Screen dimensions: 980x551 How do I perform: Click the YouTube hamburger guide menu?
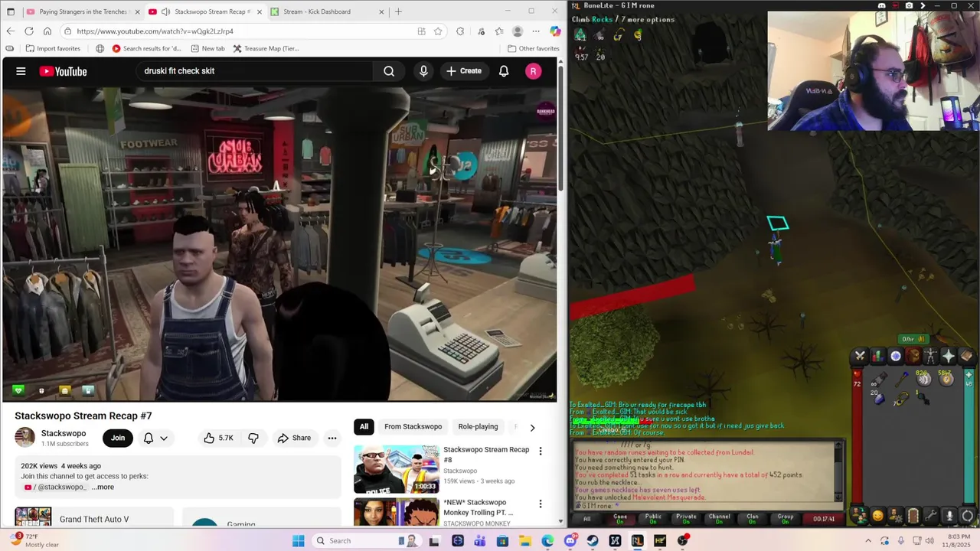(x=21, y=71)
